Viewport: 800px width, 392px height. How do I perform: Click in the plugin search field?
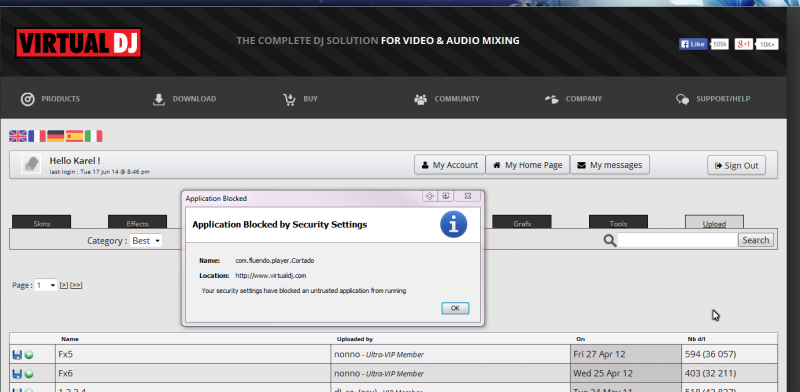[x=678, y=240]
